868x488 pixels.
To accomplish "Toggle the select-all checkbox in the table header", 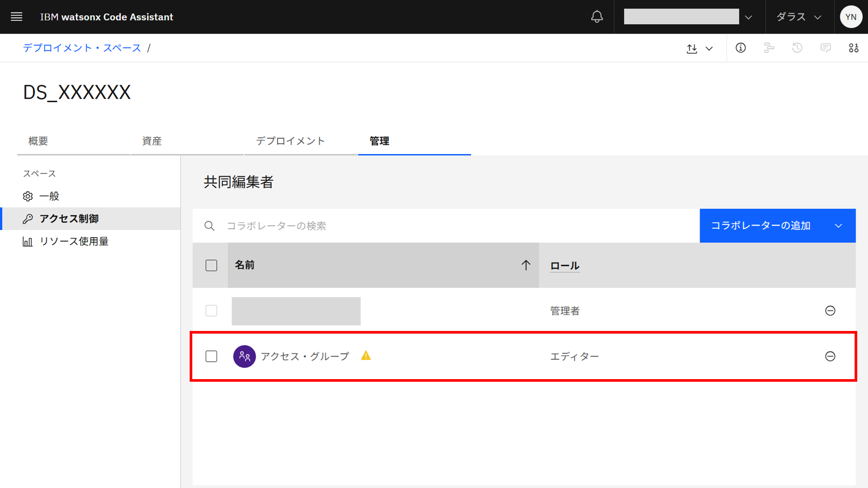I will 211,265.
